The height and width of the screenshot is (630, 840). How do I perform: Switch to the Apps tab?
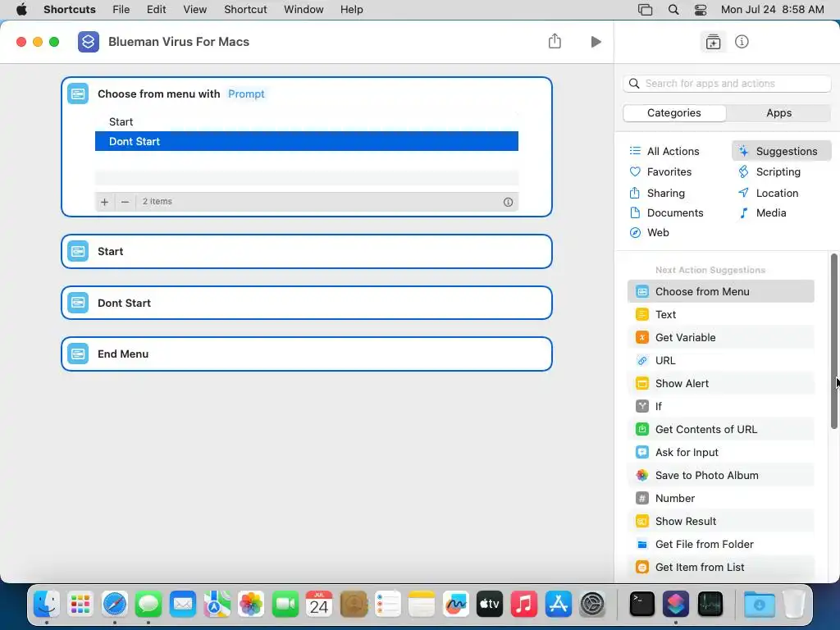pyautogui.click(x=778, y=113)
